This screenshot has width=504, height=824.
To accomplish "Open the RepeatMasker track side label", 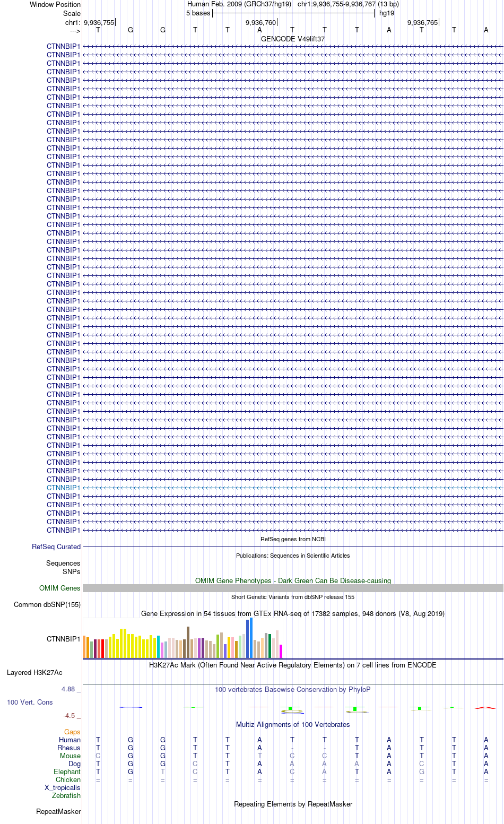I will tap(58, 811).
